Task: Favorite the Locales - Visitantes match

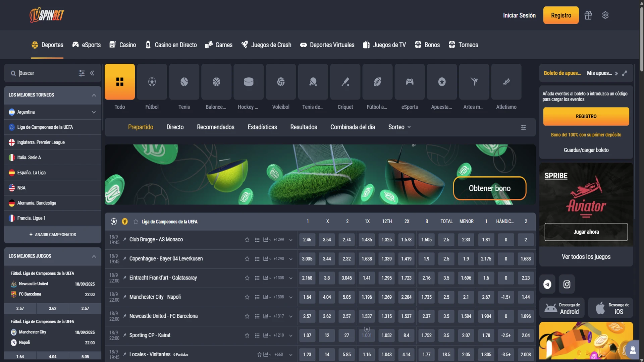Action: point(259,355)
